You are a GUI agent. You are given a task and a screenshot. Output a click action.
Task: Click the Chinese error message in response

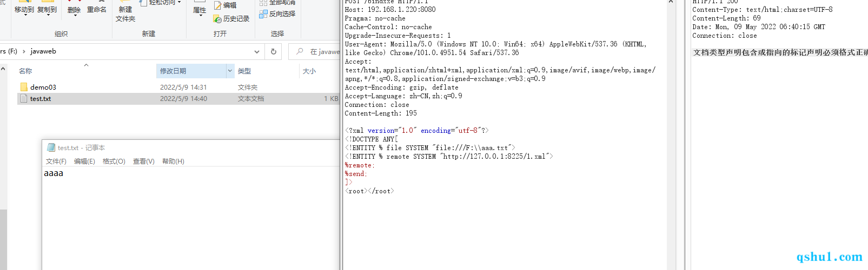point(780,52)
